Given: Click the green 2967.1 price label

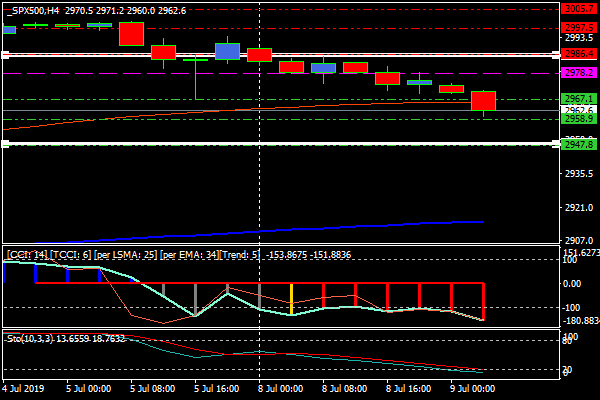Looking at the screenshot, I should (x=579, y=99).
